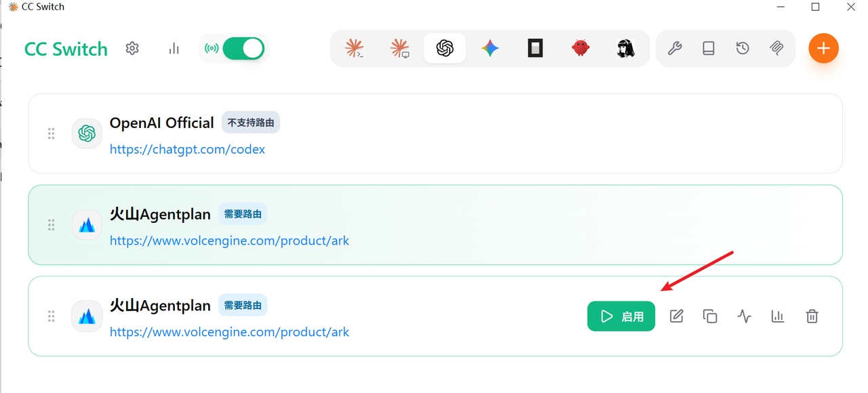Click the CC Switch title bar app icon
The width and height of the screenshot is (868, 393).
13,7
